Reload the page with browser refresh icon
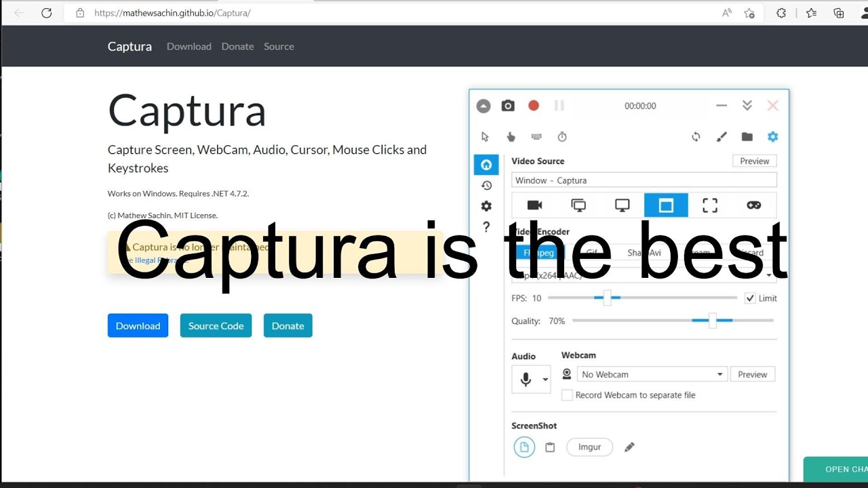Viewport: 868px width, 488px height. [x=46, y=13]
